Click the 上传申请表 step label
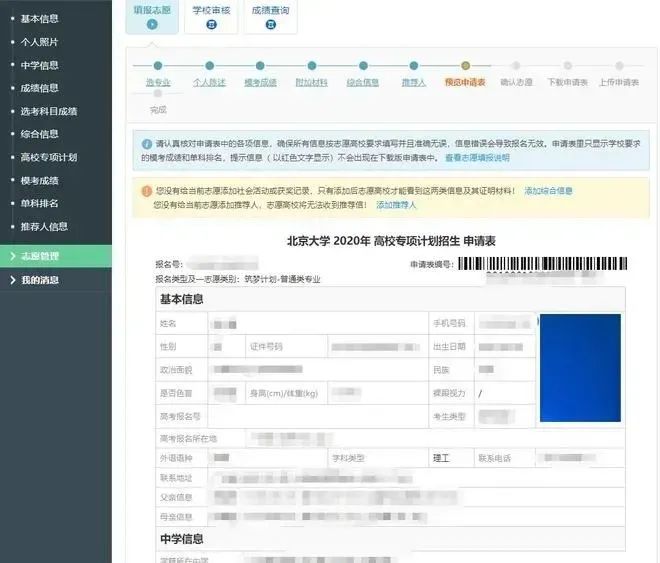The width and height of the screenshot is (660, 563). (619, 82)
